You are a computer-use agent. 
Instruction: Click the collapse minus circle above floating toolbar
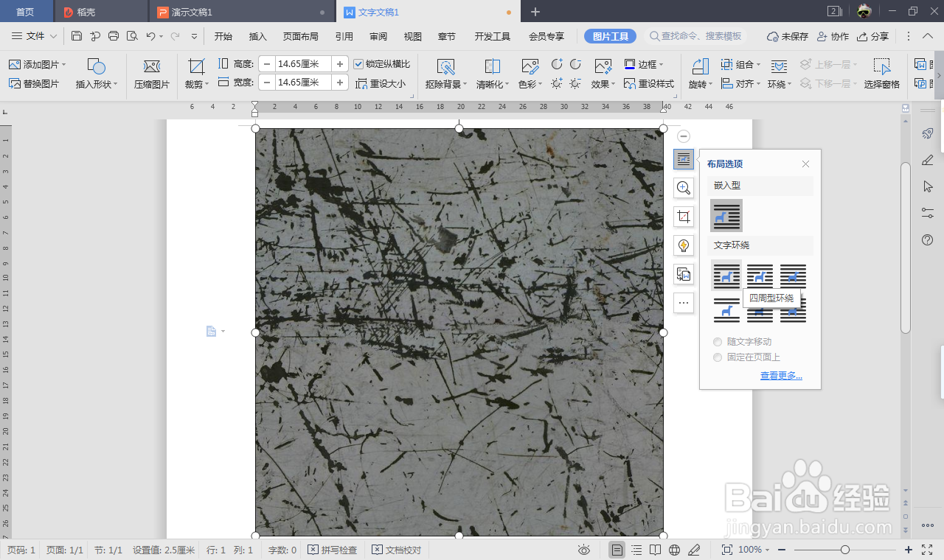click(684, 136)
